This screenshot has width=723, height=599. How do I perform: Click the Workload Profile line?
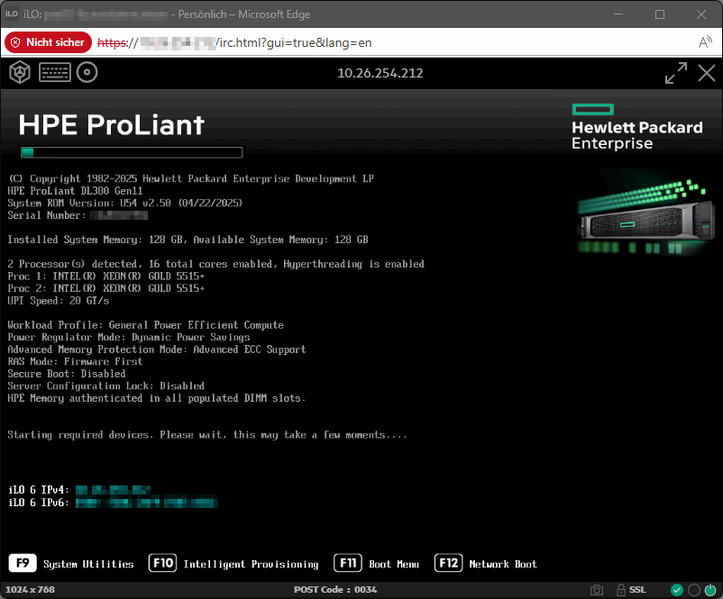tap(146, 325)
